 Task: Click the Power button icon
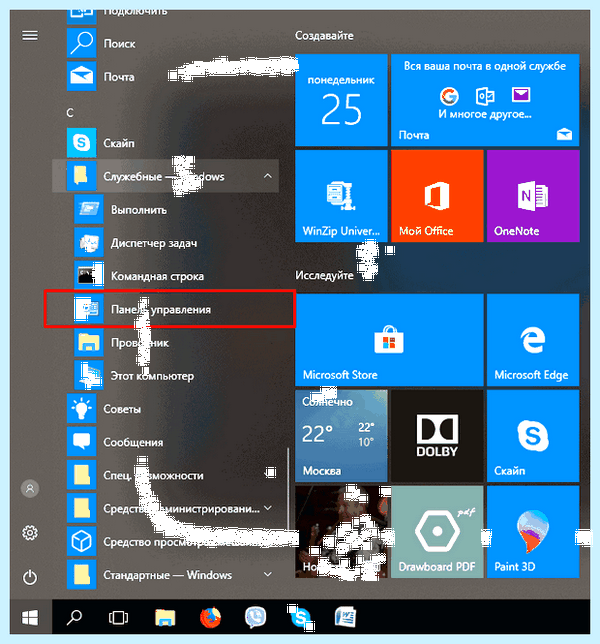[x=30, y=577]
